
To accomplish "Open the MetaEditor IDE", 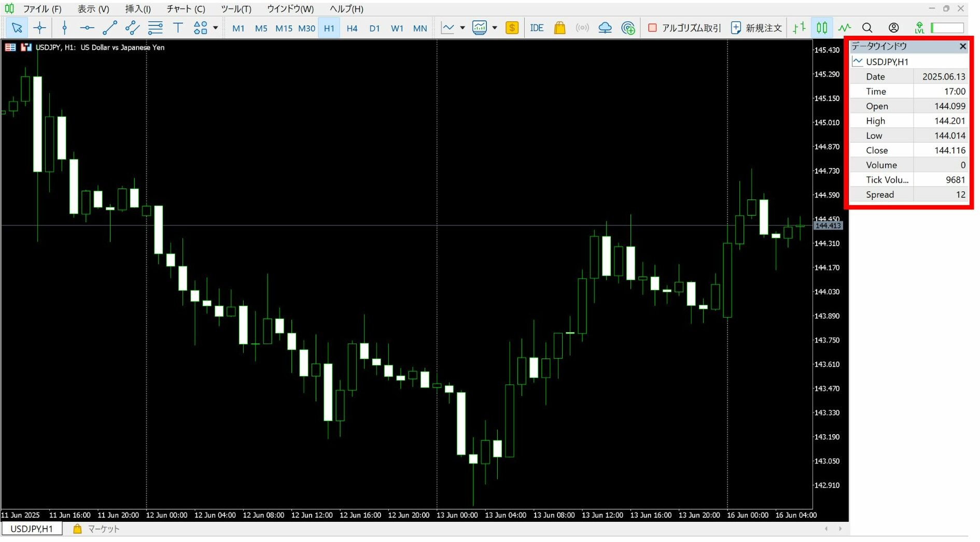I will click(x=537, y=28).
